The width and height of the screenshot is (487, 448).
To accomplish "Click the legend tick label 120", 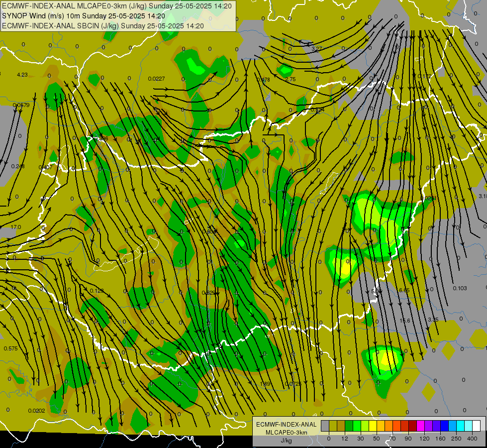I will click(x=424, y=439).
